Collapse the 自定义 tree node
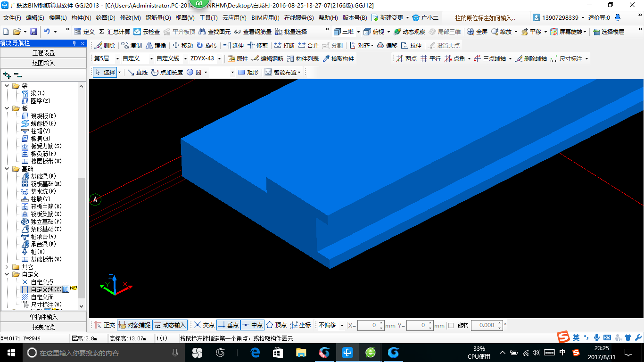Viewport: 644px width, 362px height. point(7,274)
